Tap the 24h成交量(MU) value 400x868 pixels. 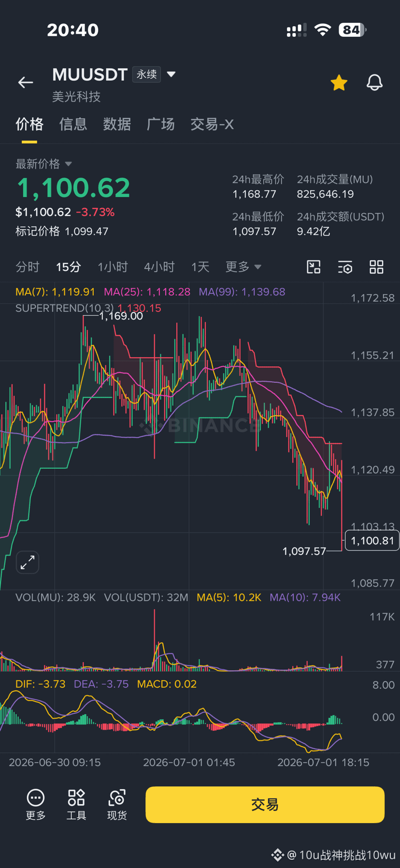tap(325, 194)
